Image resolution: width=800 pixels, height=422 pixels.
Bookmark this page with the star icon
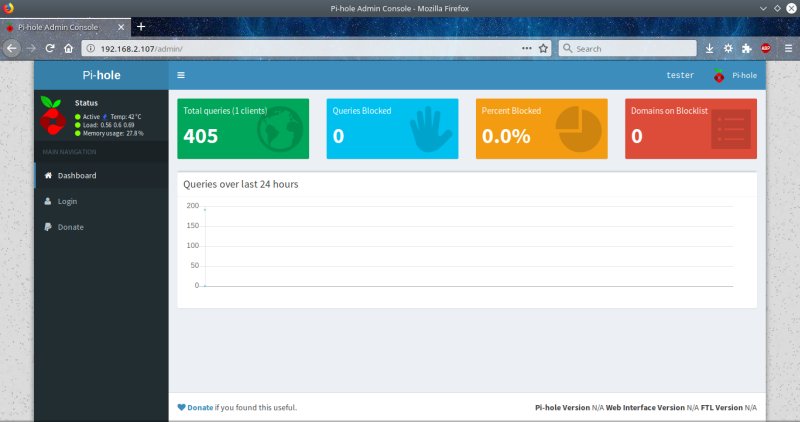coord(543,48)
